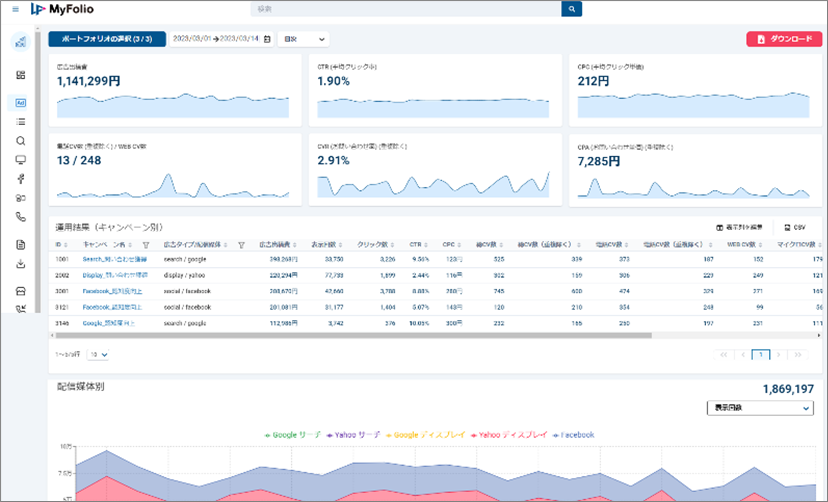This screenshot has width=828, height=502.
Task: Go to previous page in table pagination
Action: [742, 355]
